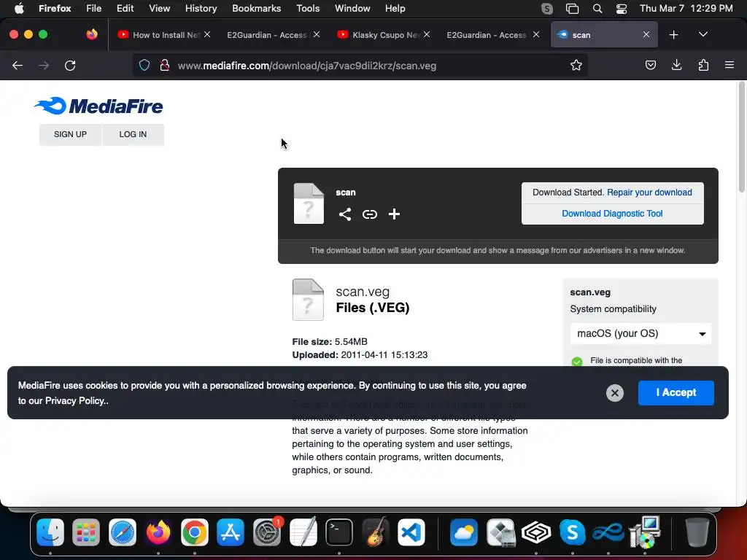Screen dimensions: 747x560
Task: Open Launchpad from the dock
Action: coord(86,532)
